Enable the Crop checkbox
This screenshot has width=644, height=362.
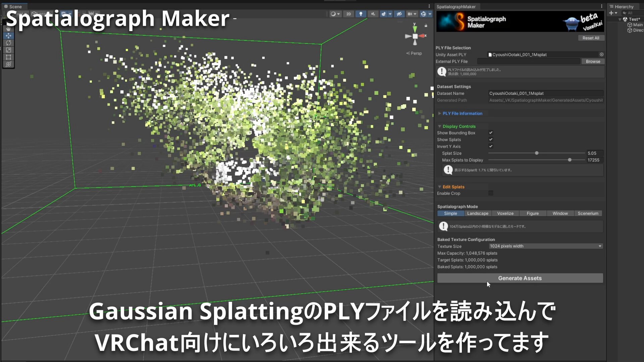point(491,193)
